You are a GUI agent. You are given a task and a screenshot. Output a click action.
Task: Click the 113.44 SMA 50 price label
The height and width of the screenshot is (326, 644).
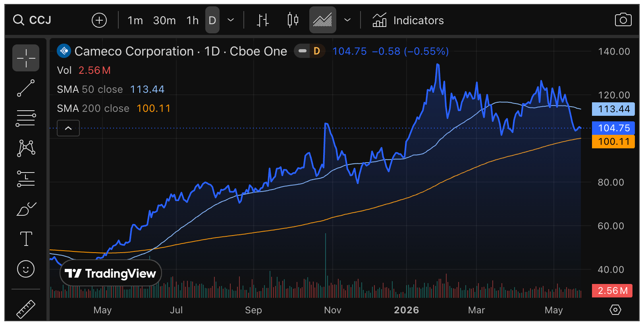(613, 109)
